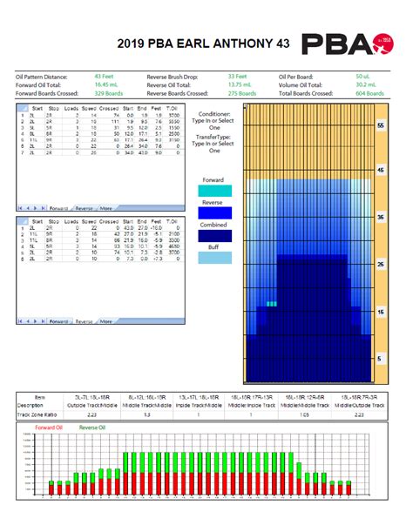Pick the Reverse blue color swatch
The image size is (413, 532).
pos(215,212)
